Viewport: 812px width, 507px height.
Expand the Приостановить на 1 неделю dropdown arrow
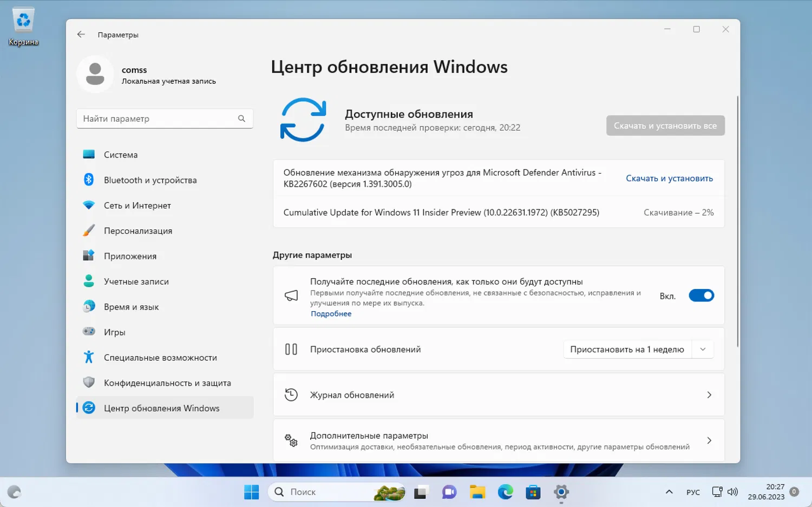tap(703, 350)
